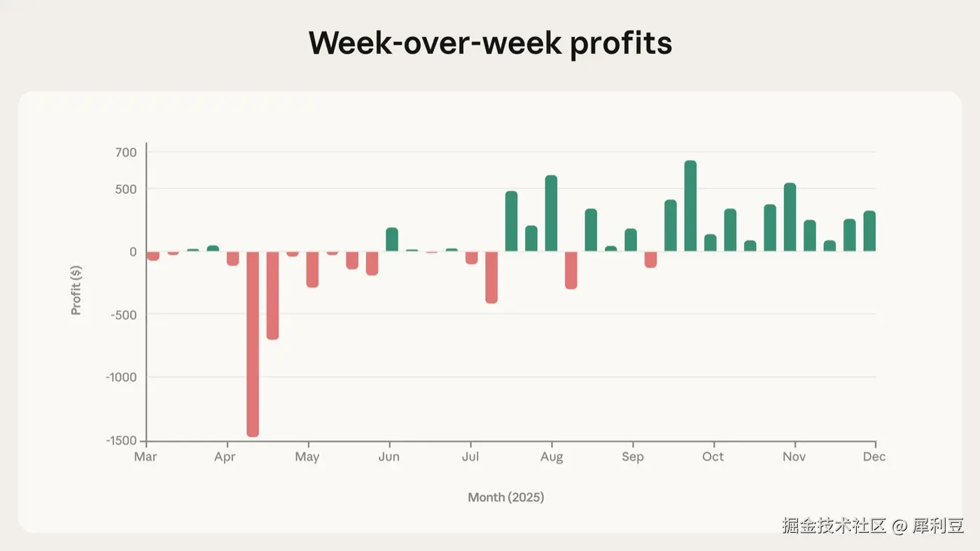The height and width of the screenshot is (551, 980).
Task: Click the tallest red bar in April
Action: click(x=253, y=344)
